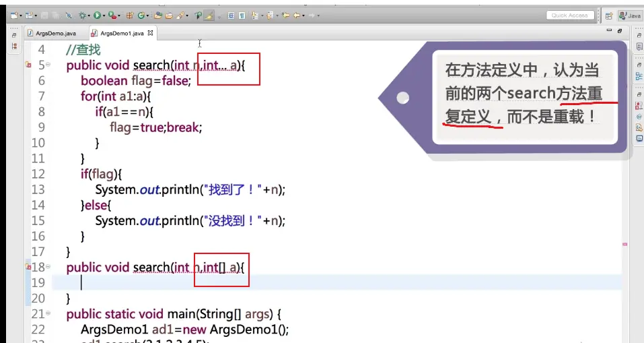Open the Javadoc @ fast view icon
The image size is (644, 343).
tap(639, 117)
